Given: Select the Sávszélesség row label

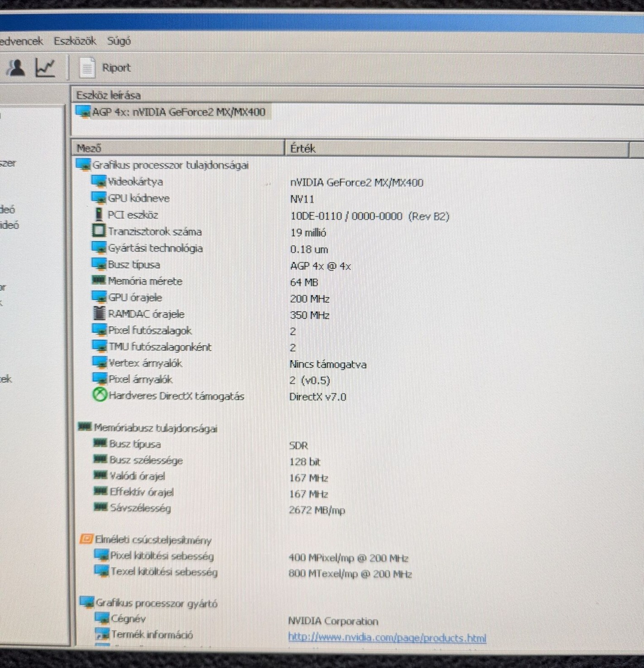Looking at the screenshot, I should pyautogui.click(x=140, y=508).
